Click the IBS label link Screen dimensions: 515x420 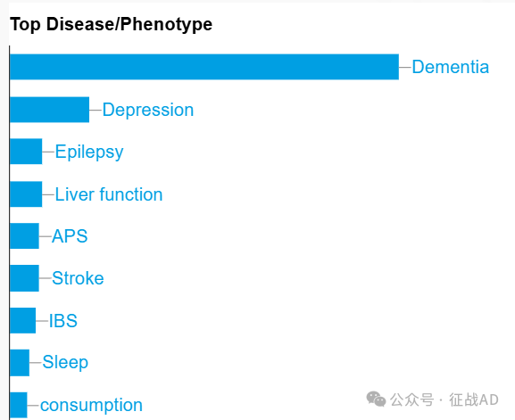(63, 321)
